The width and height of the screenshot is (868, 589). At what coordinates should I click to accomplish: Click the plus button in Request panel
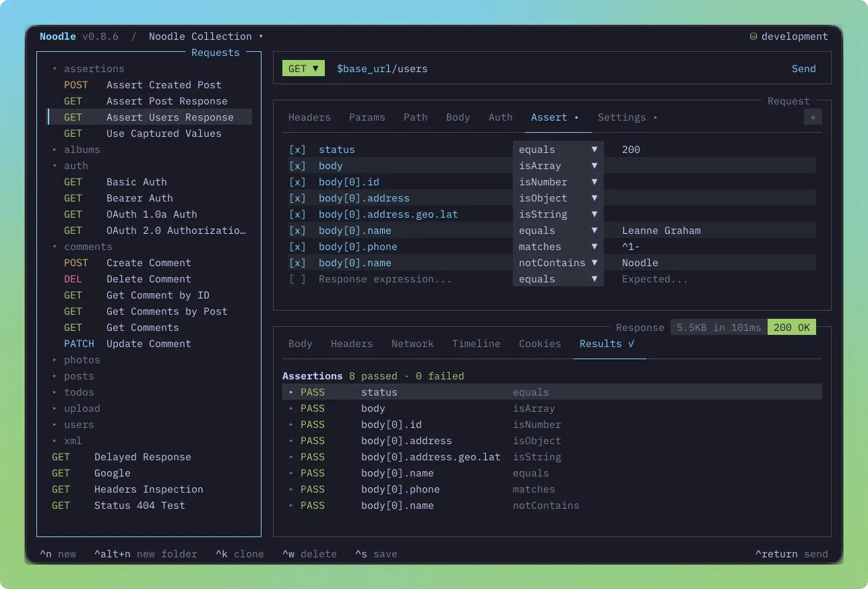pyautogui.click(x=813, y=117)
